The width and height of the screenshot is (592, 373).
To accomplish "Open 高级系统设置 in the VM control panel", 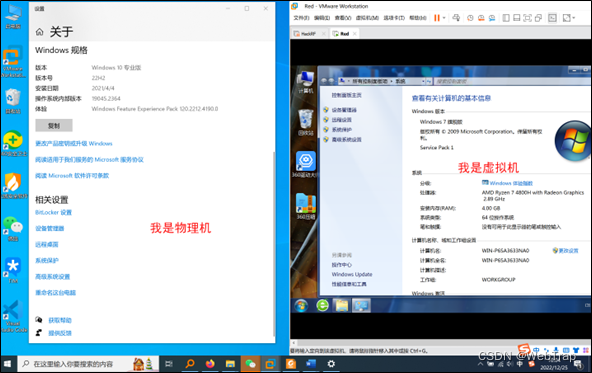I will 346,139.
